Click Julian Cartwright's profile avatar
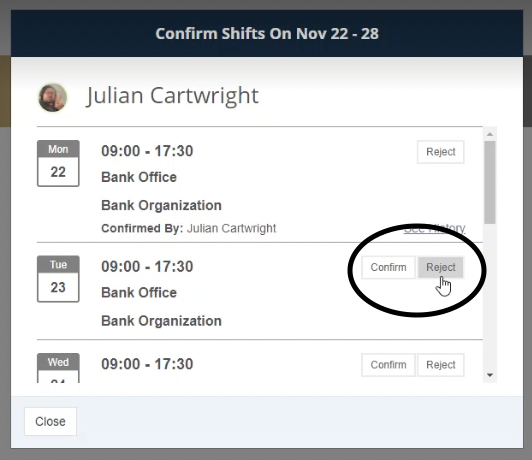 [52, 98]
